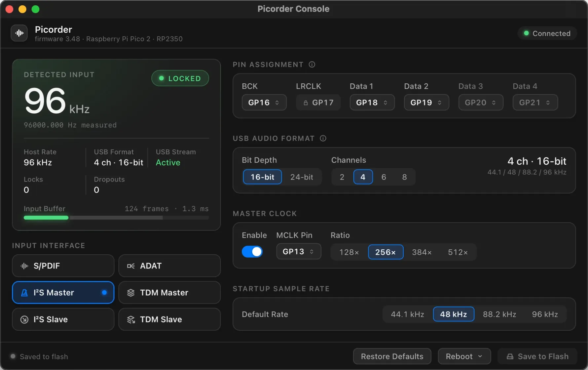Click the TDM Master layers icon
This screenshot has width=588, height=370.
point(131,293)
